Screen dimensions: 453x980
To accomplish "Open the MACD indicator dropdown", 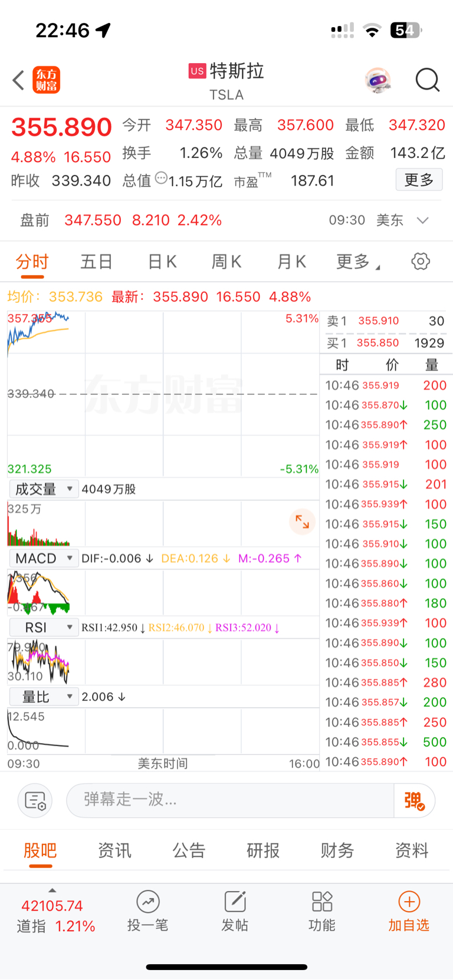I will coord(44,558).
